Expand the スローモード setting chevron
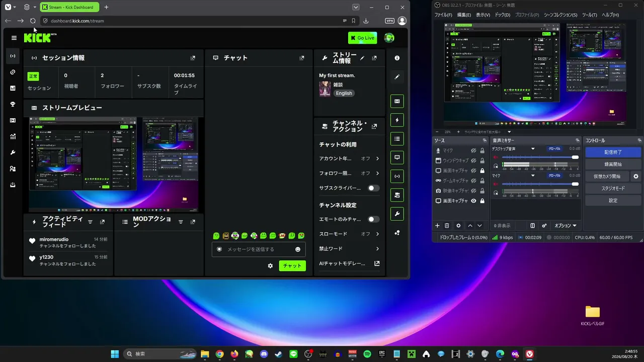This screenshot has width=644, height=362. [377, 234]
